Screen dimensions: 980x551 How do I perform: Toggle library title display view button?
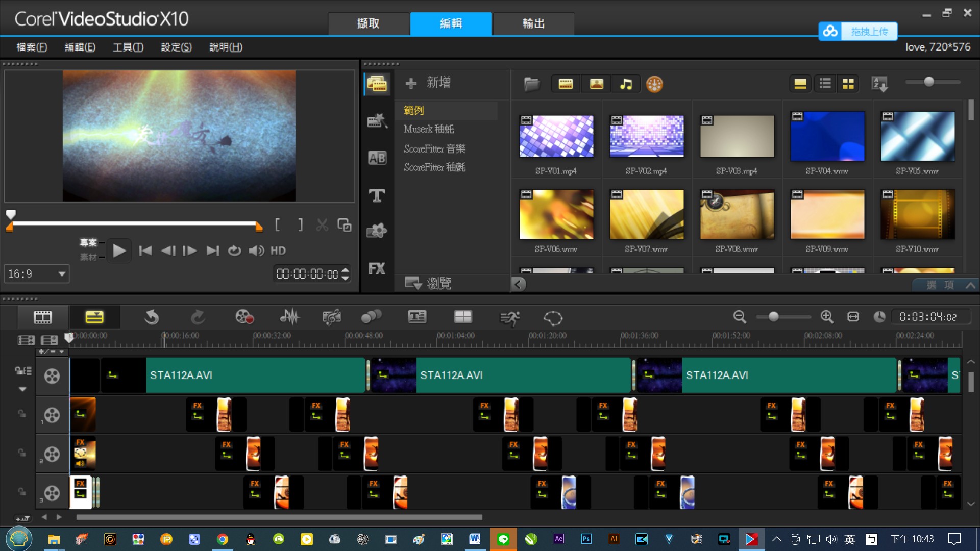click(x=800, y=84)
